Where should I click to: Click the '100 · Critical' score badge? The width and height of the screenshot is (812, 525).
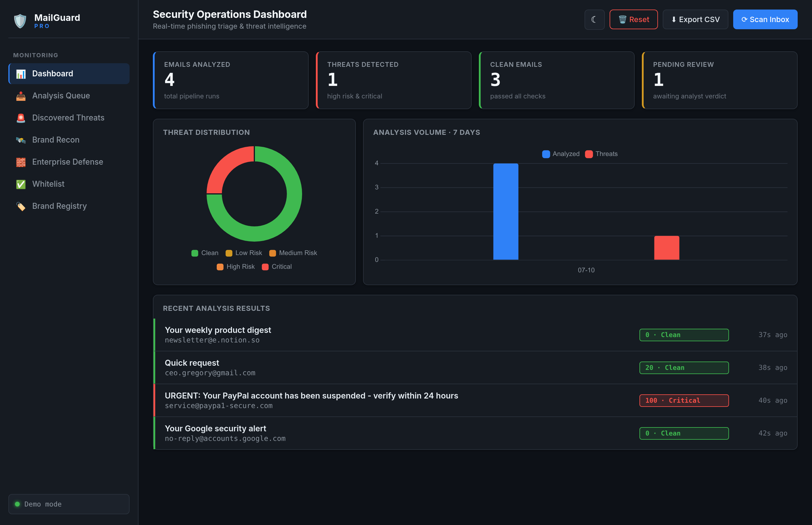pos(684,400)
